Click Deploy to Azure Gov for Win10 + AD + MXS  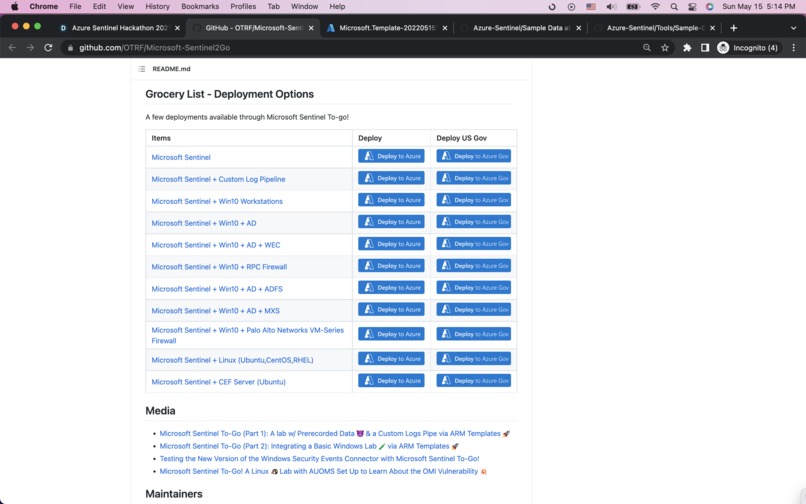pyautogui.click(x=473, y=310)
